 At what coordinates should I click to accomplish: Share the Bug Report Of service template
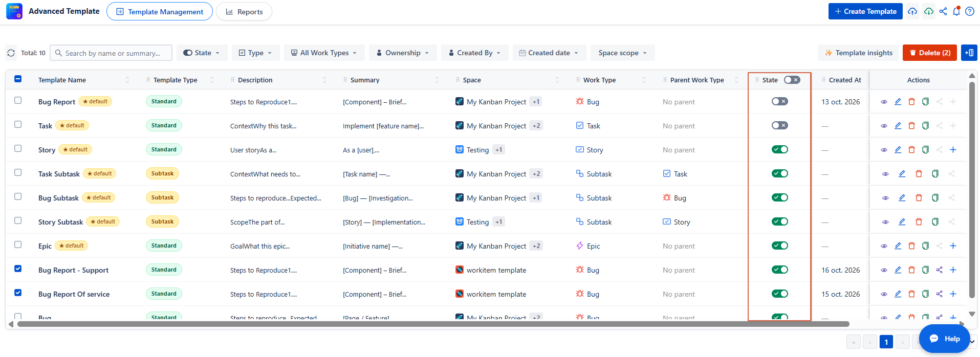click(939, 294)
